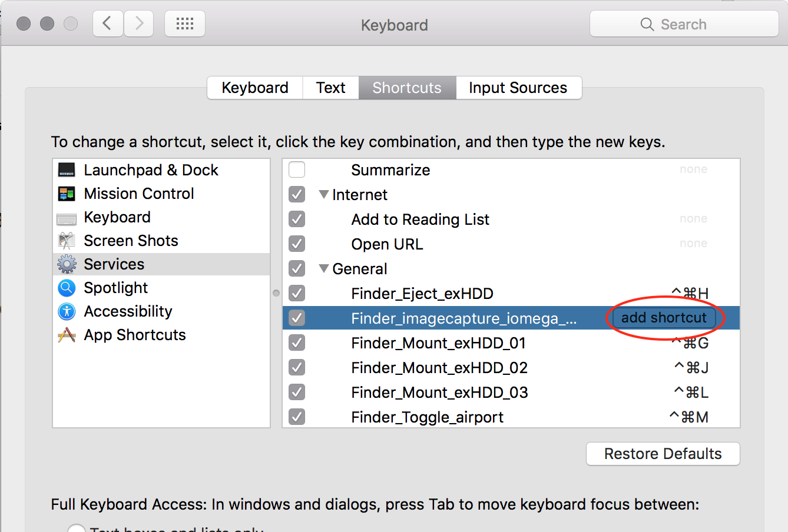Click the Keyboard category icon

pyautogui.click(x=67, y=218)
